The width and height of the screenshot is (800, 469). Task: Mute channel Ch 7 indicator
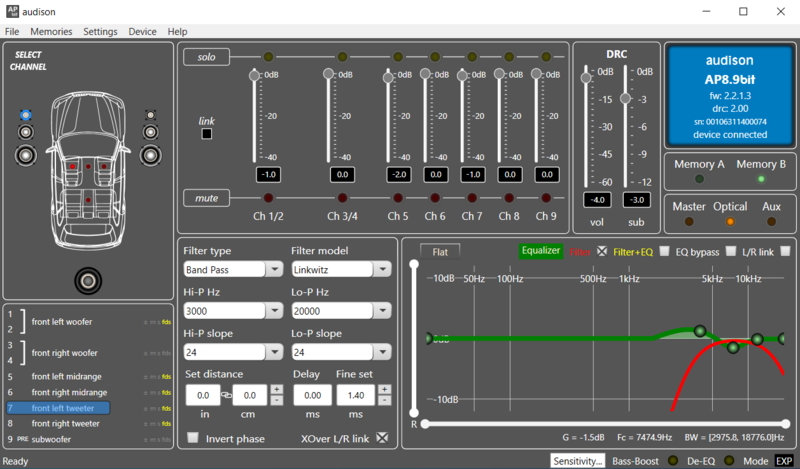point(472,198)
